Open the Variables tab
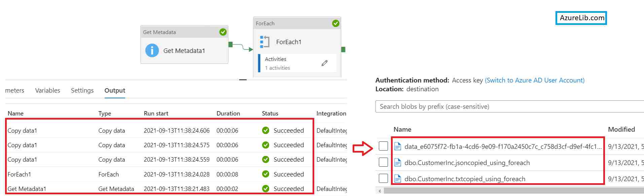Viewport: 644px width, 196px height. pos(47,90)
